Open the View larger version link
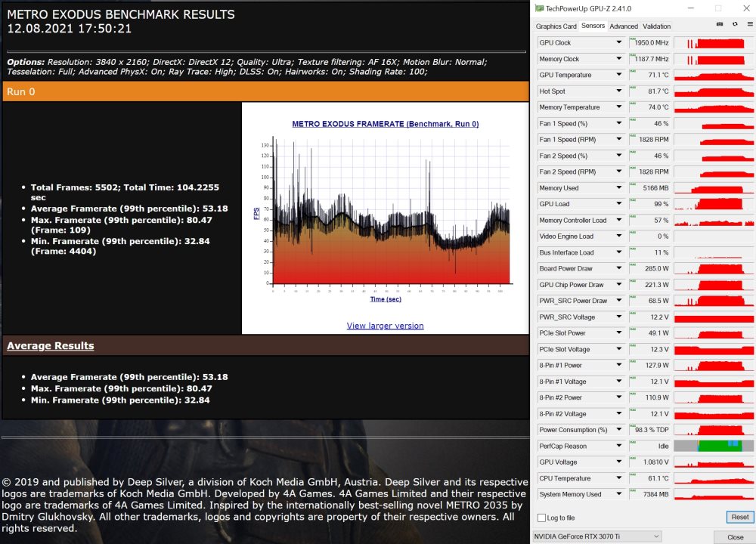 pyautogui.click(x=386, y=326)
